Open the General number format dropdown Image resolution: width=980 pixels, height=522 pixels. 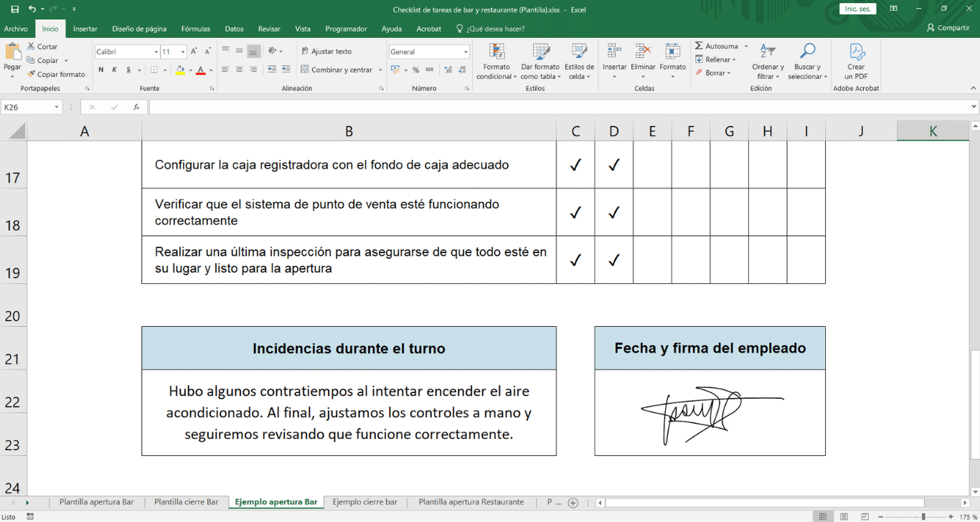(466, 52)
